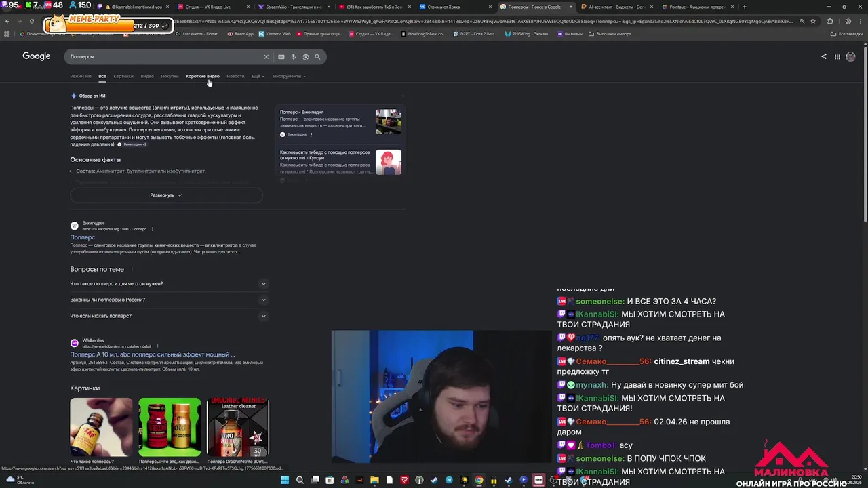Click the Windows Start button

285,481
